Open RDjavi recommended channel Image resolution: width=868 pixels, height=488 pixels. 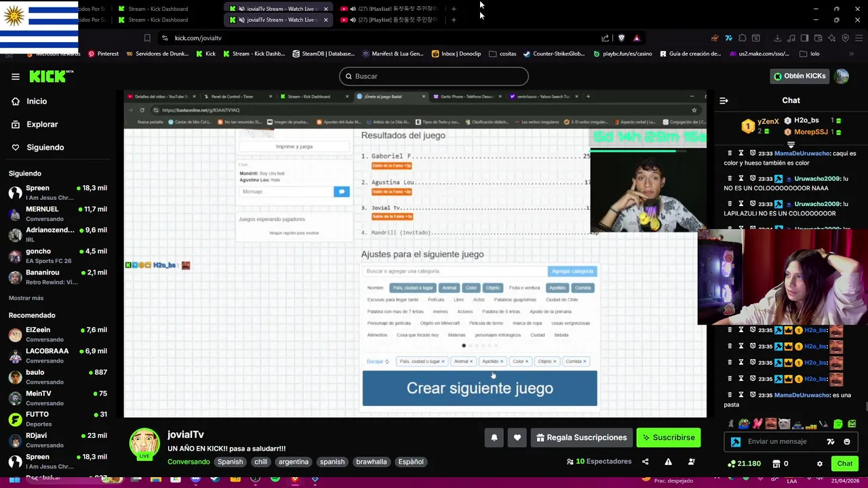coord(57,440)
